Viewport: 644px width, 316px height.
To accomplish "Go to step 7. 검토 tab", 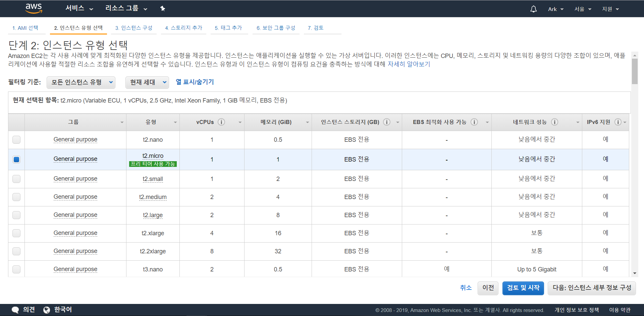I will click(x=316, y=28).
